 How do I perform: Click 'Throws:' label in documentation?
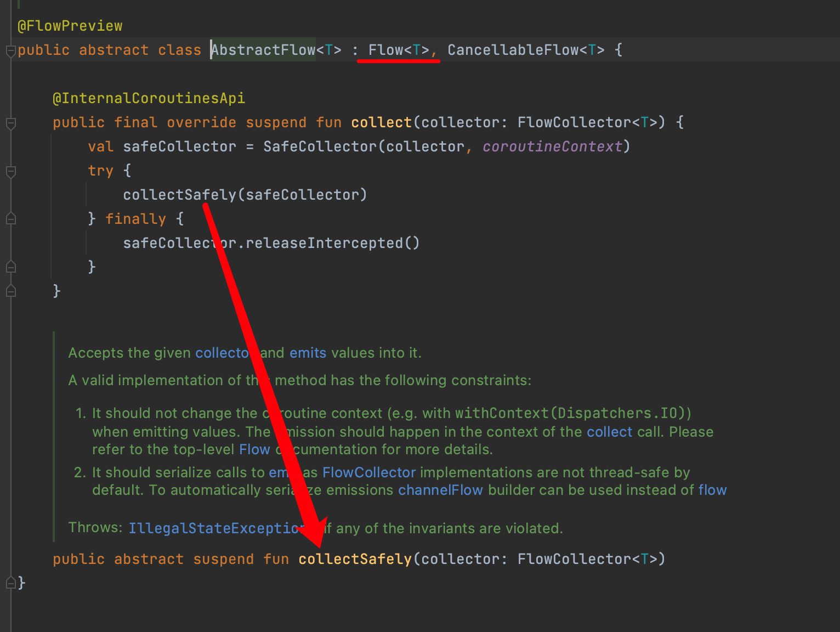[x=95, y=527]
